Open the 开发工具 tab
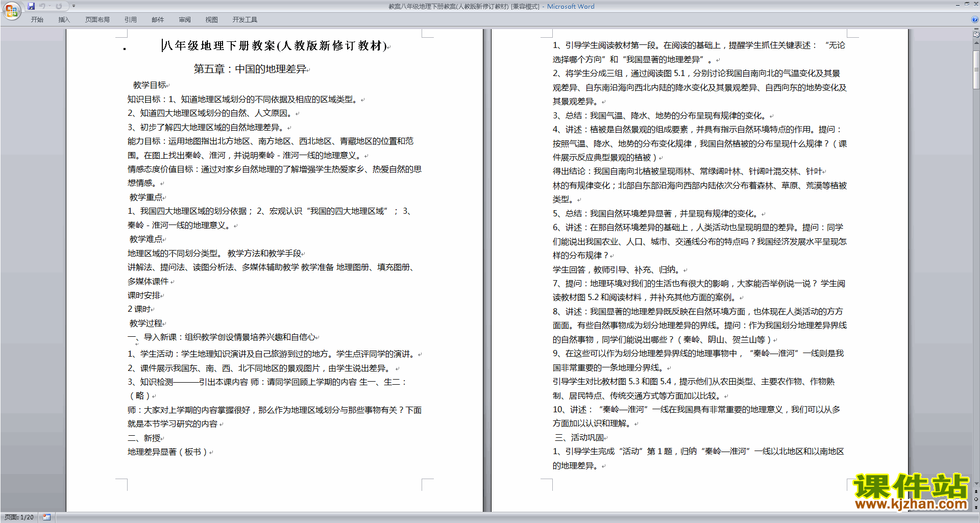The height and width of the screenshot is (523, 980). (x=245, y=20)
